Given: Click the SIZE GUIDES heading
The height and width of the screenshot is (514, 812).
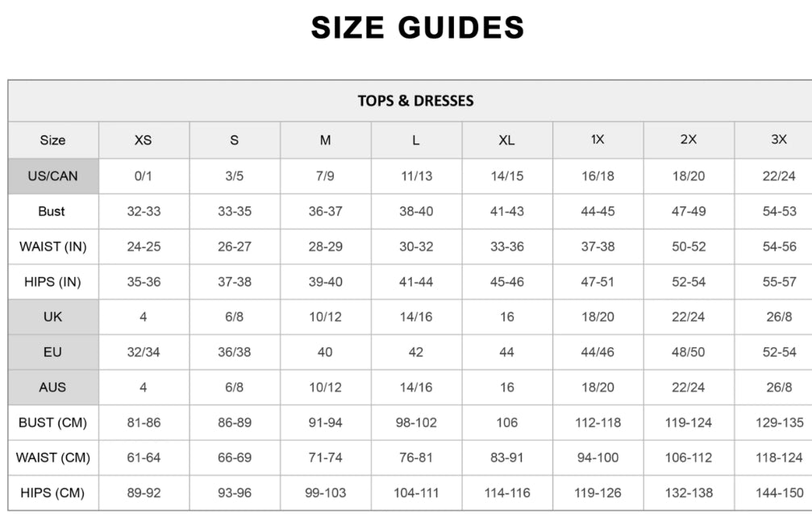Looking at the screenshot, I should (417, 27).
